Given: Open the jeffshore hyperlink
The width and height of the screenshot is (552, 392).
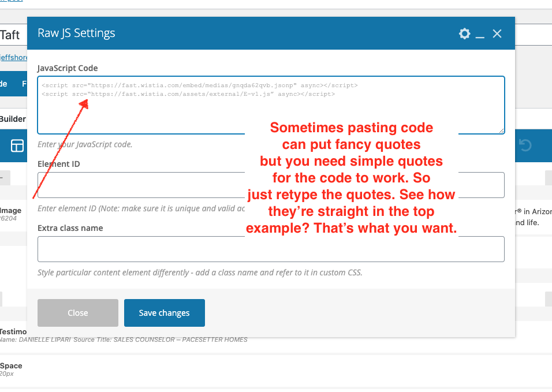Looking at the screenshot, I should point(12,57).
